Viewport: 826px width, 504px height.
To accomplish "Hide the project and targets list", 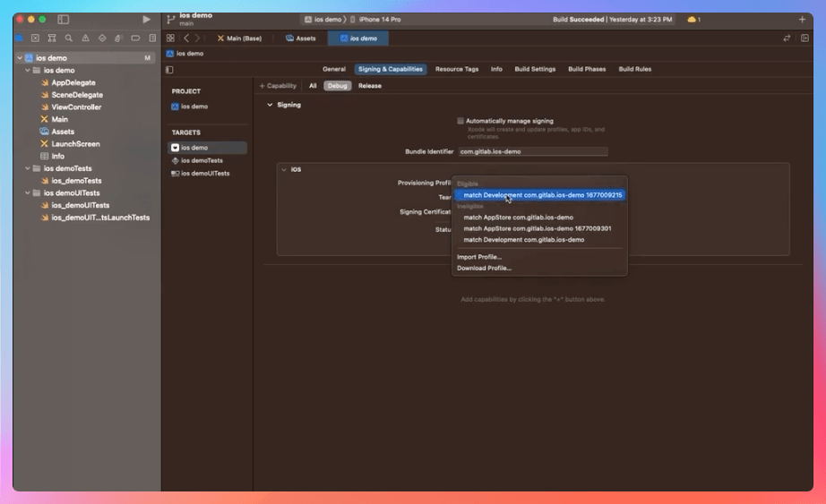I will click(x=169, y=70).
